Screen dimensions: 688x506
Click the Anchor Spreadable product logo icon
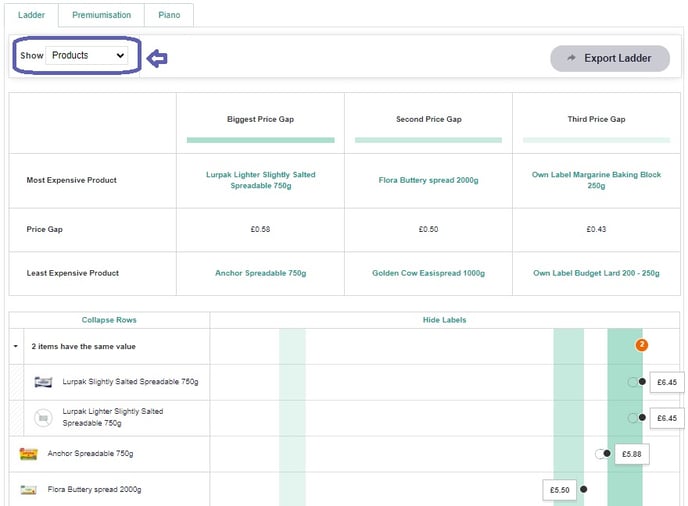[x=29, y=454]
